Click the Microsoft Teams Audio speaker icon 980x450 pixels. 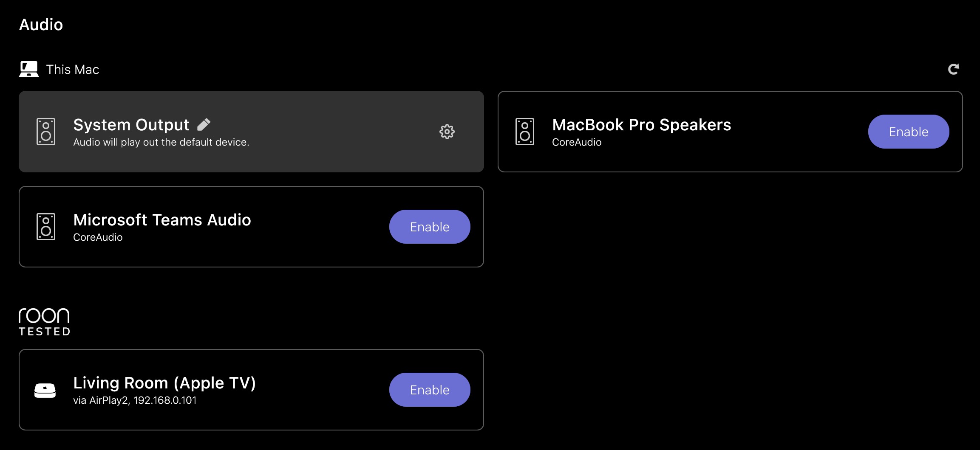46,227
